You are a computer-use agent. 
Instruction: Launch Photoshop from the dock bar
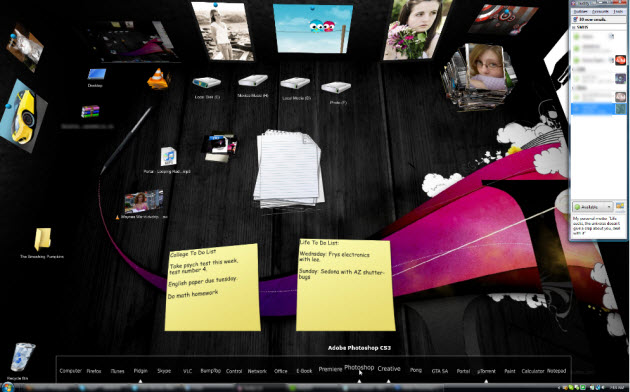[x=359, y=368]
